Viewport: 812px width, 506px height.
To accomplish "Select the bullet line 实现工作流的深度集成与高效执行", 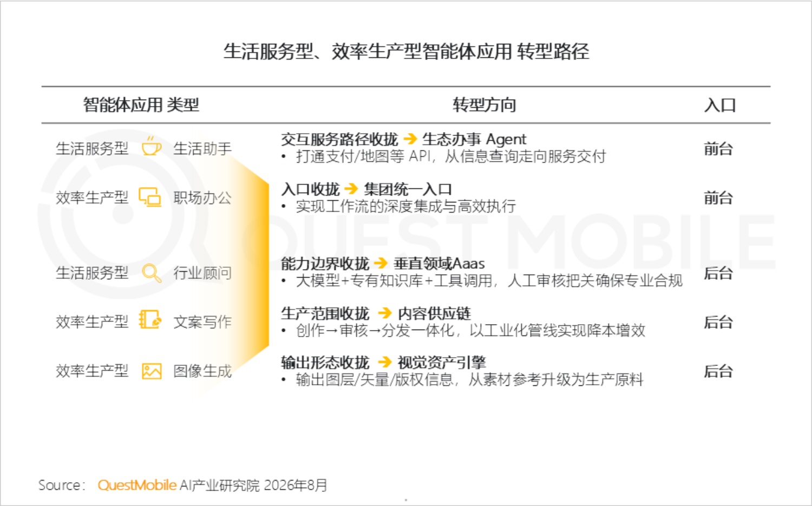I will click(405, 206).
